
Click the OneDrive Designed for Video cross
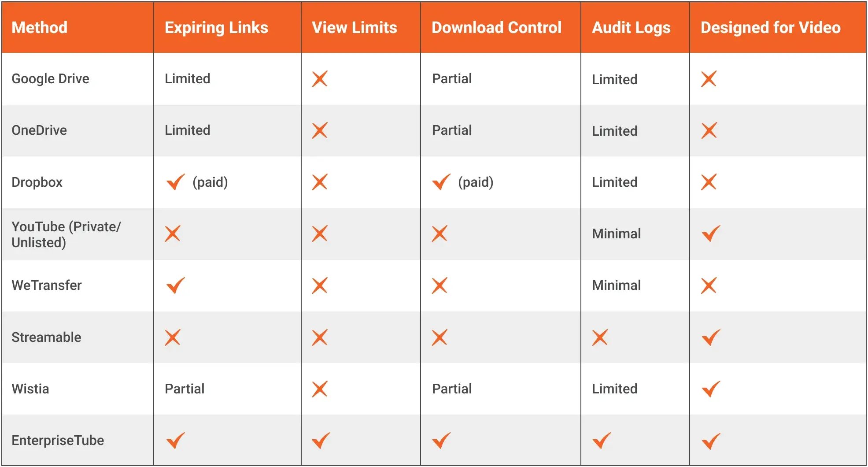(709, 130)
